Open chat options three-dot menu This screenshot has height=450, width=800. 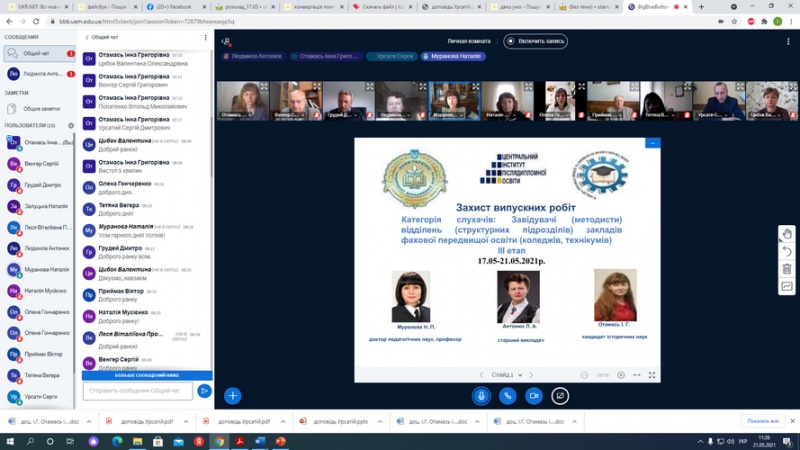pyautogui.click(x=206, y=37)
